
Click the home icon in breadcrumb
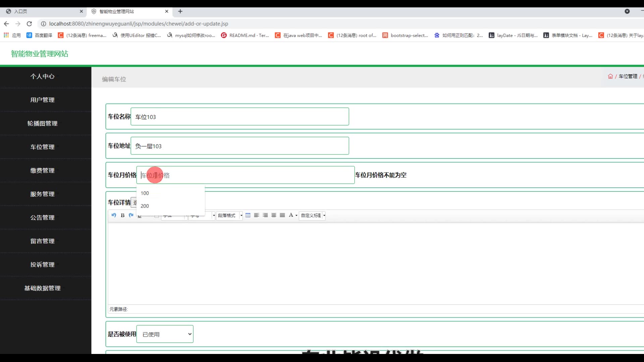pyautogui.click(x=610, y=76)
